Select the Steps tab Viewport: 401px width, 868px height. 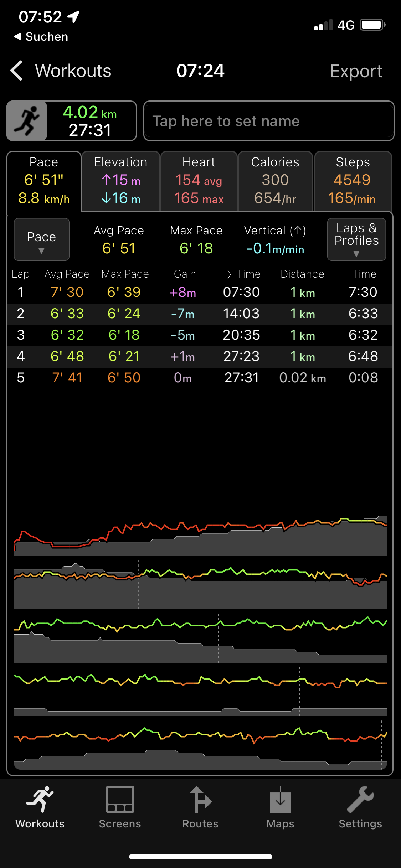tap(353, 181)
